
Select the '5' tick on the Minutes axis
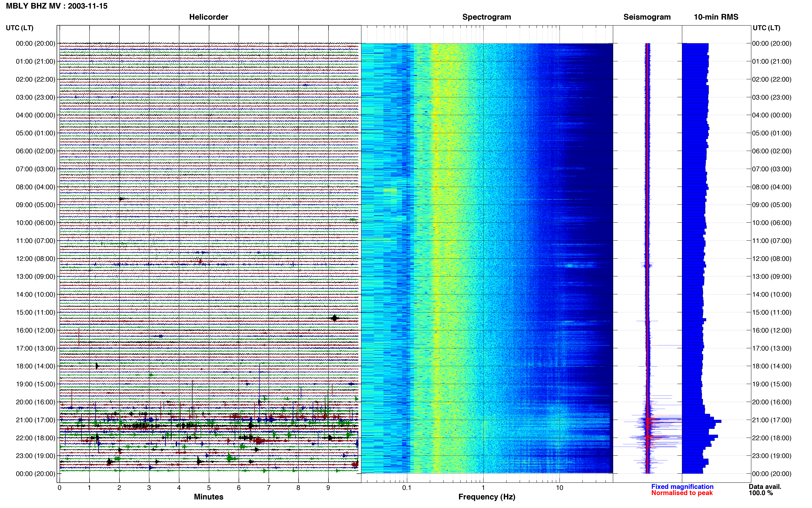point(209,488)
